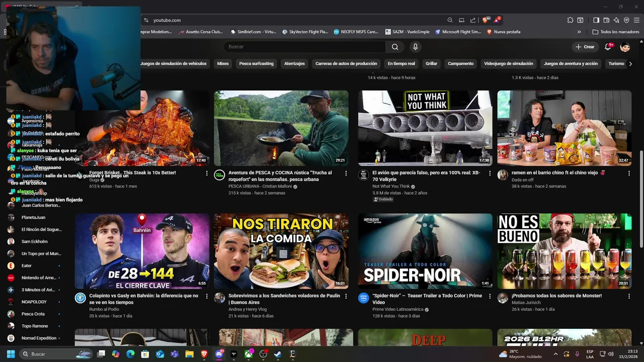Open SAZM - VueloSimple bookmark

tap(408, 32)
